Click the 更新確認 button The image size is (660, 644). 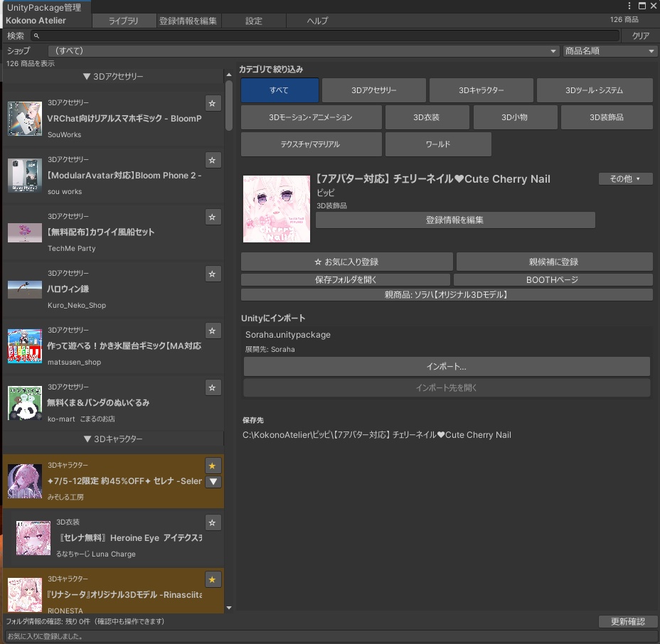627,621
